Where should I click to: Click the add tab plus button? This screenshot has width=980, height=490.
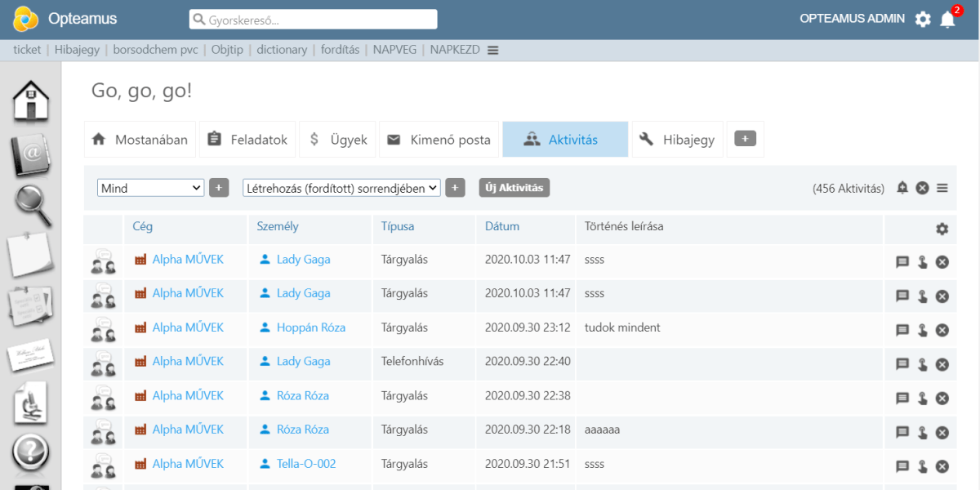tap(745, 139)
